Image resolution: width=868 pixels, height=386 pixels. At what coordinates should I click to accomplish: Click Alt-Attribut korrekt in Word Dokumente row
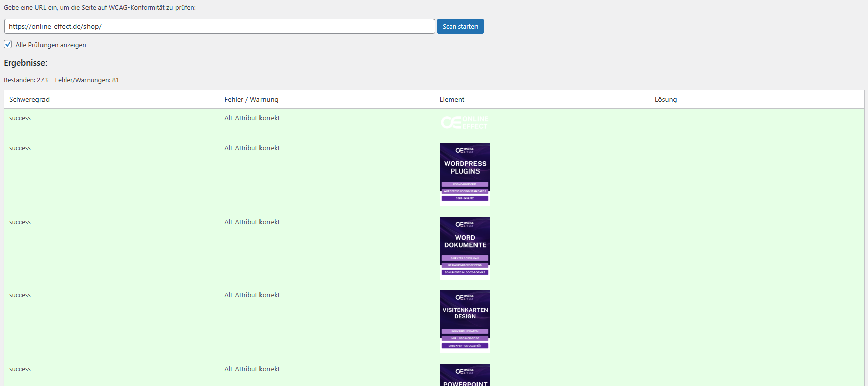(252, 222)
